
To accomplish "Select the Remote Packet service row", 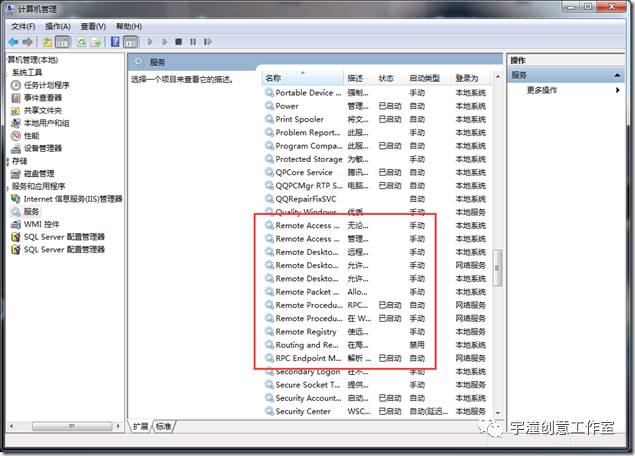I will [x=377, y=292].
